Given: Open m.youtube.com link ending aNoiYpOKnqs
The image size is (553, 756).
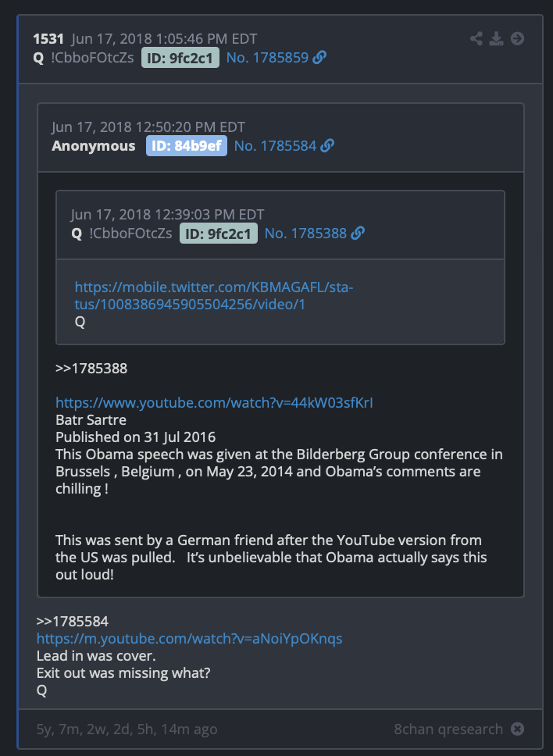Looking at the screenshot, I should click(190, 639).
